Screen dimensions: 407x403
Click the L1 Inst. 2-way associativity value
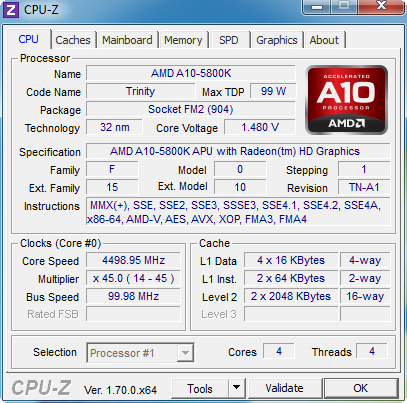pos(365,278)
